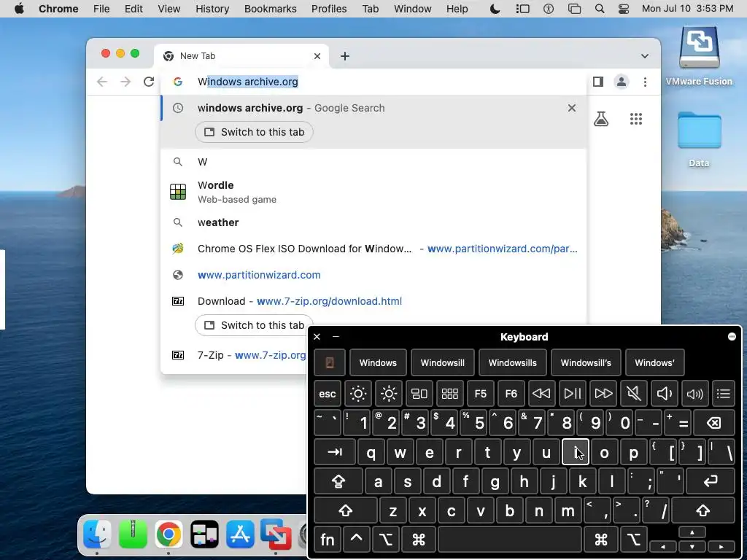Click Switch to this tab under windows archive.org
This screenshot has width=747, height=560.
click(x=254, y=132)
